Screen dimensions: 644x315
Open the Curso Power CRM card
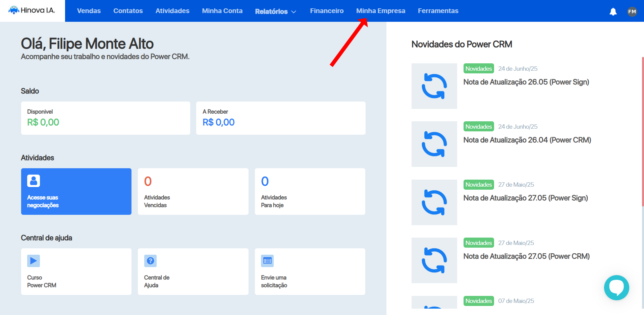point(76,271)
